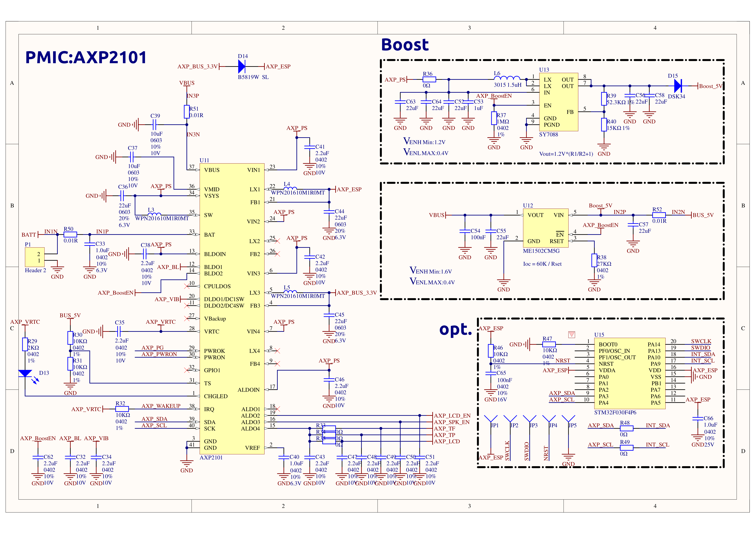Image resolution: width=756 pixels, height=534 pixels.
Task: Click the Vout=1.2V*(R1/R2+1) note
Action: 566,154
